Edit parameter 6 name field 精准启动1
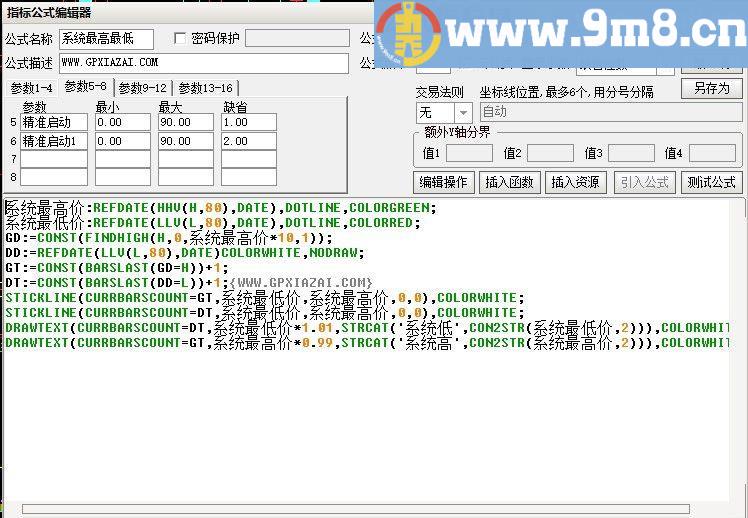This screenshot has height=518, width=748. (x=54, y=141)
